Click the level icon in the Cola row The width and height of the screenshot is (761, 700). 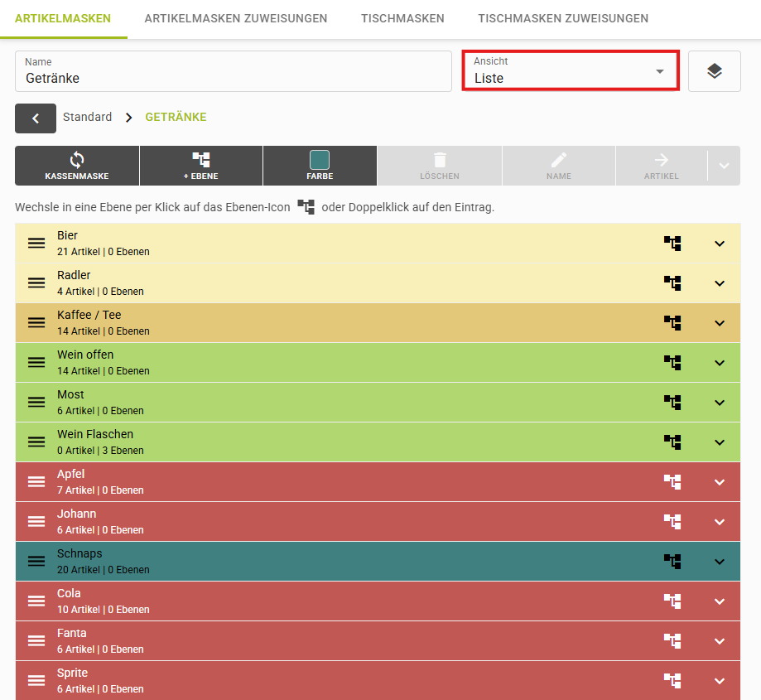coord(672,601)
